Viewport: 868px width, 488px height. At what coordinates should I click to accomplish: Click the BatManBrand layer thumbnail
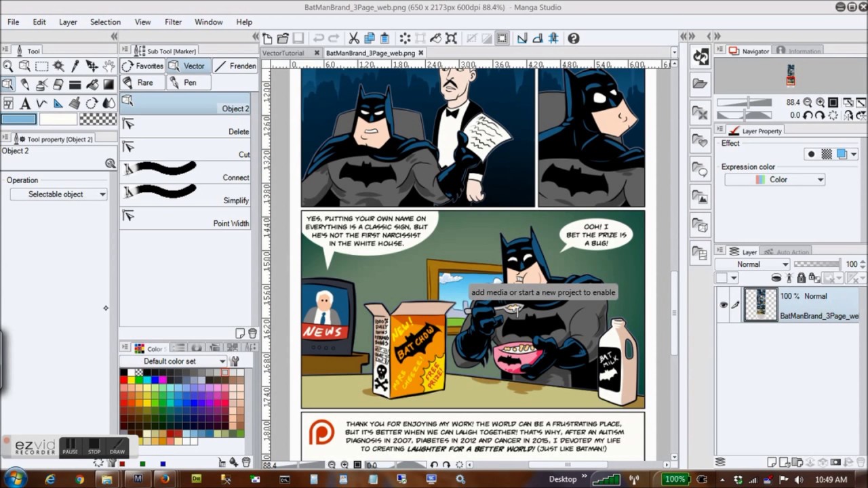761,304
